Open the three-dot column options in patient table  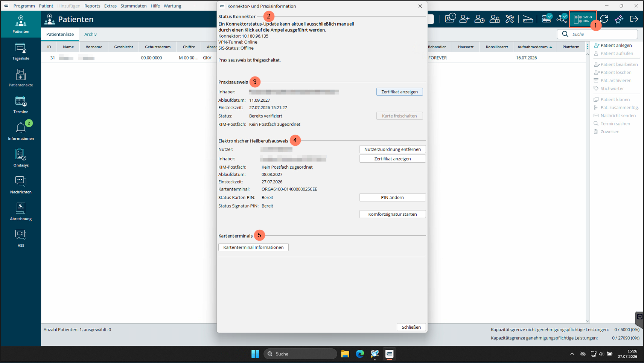pos(588,47)
